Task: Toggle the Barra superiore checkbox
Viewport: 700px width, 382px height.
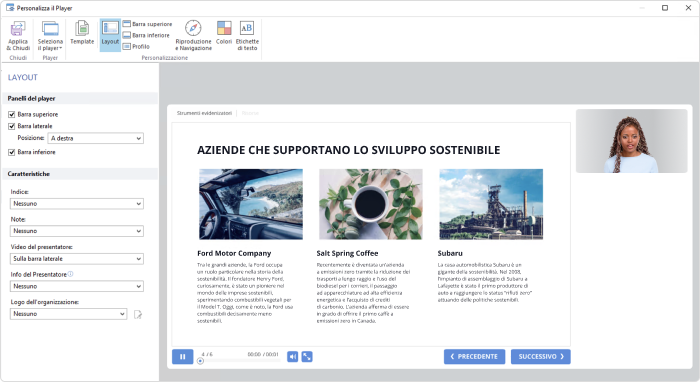Action: (12, 114)
